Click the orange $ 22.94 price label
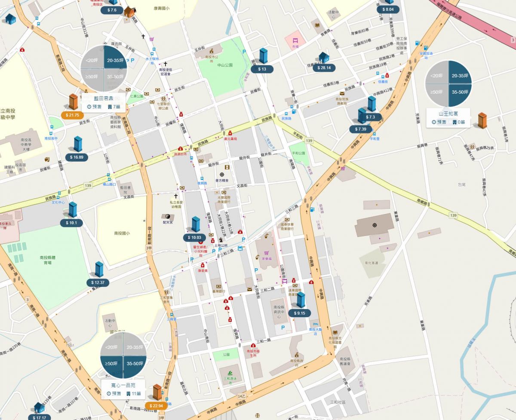 pos(157,406)
